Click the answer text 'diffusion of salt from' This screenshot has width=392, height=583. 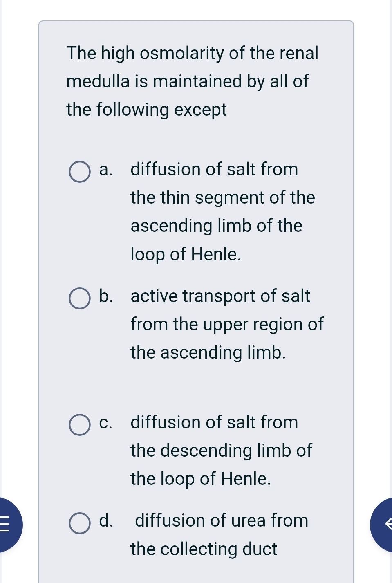click(214, 169)
